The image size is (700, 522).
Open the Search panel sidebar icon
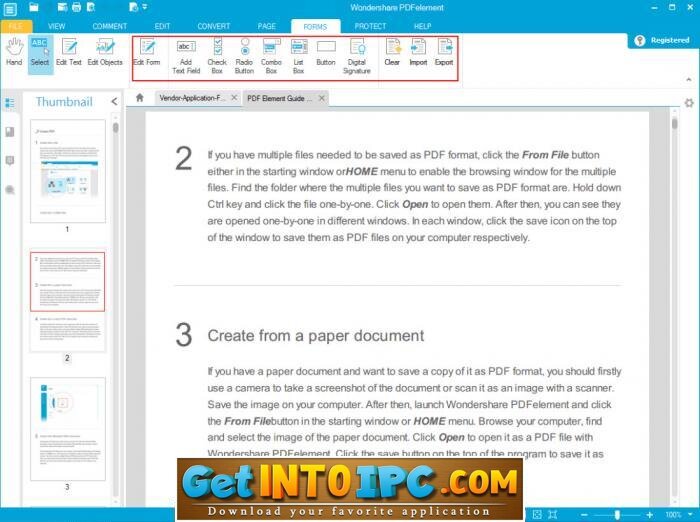(x=10, y=190)
